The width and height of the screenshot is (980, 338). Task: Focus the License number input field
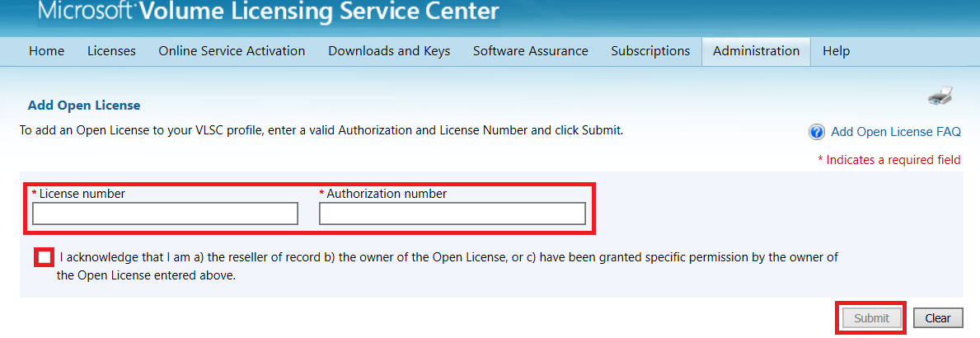coord(165,214)
